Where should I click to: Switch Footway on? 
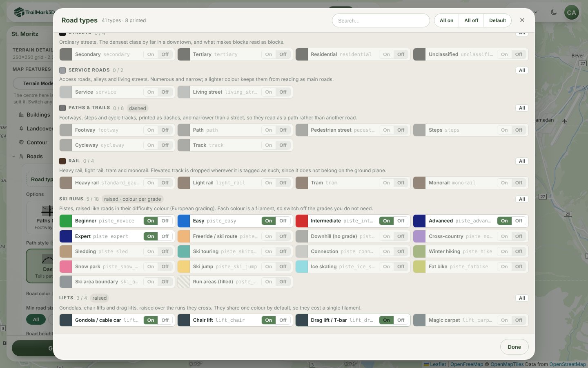tap(151, 130)
